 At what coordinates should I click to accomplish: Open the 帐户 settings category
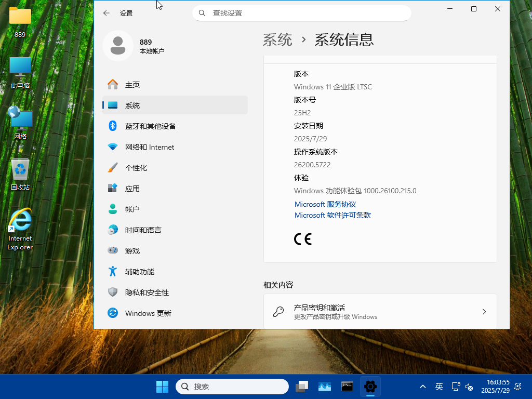click(x=175, y=209)
